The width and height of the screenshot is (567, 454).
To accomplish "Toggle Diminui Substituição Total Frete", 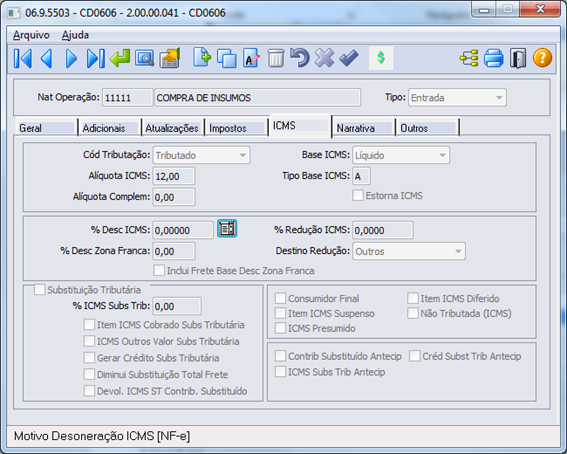I will pyautogui.click(x=89, y=374).
